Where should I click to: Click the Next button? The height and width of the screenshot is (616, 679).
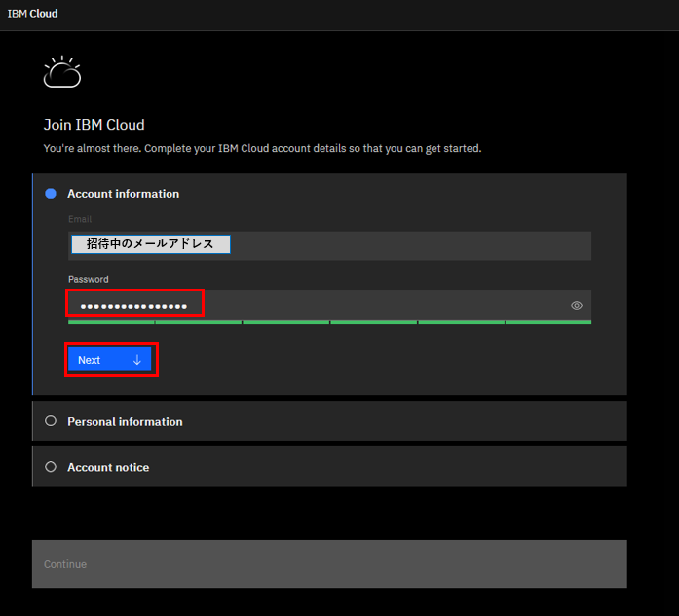(x=110, y=360)
